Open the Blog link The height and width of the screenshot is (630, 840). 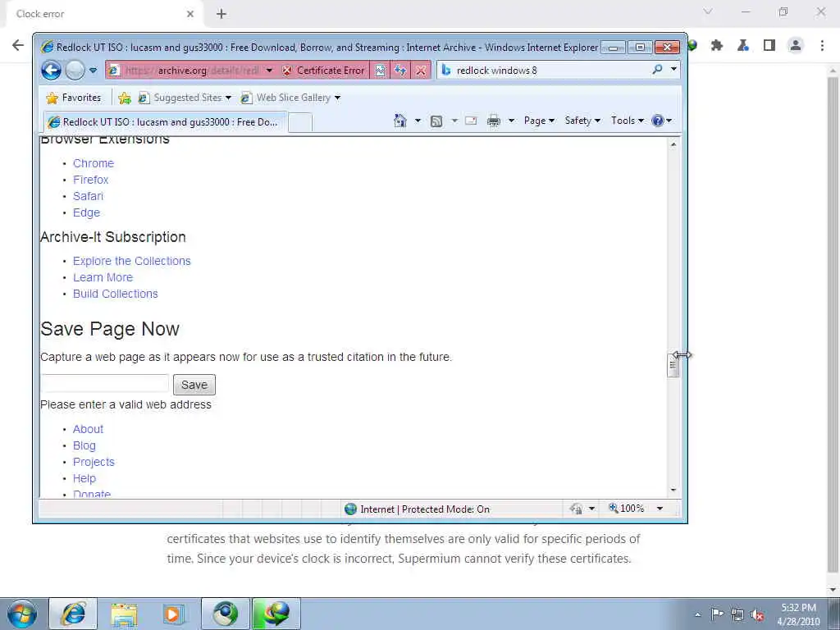coord(84,445)
